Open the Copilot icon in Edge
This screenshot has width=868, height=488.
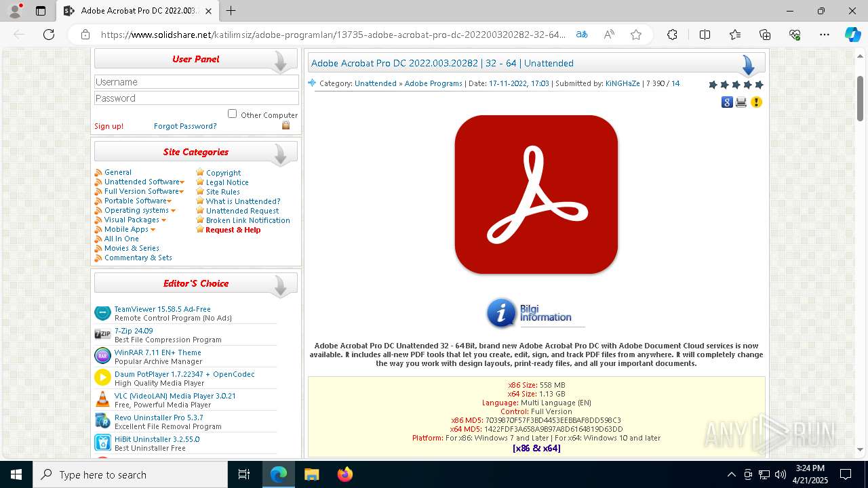852,35
